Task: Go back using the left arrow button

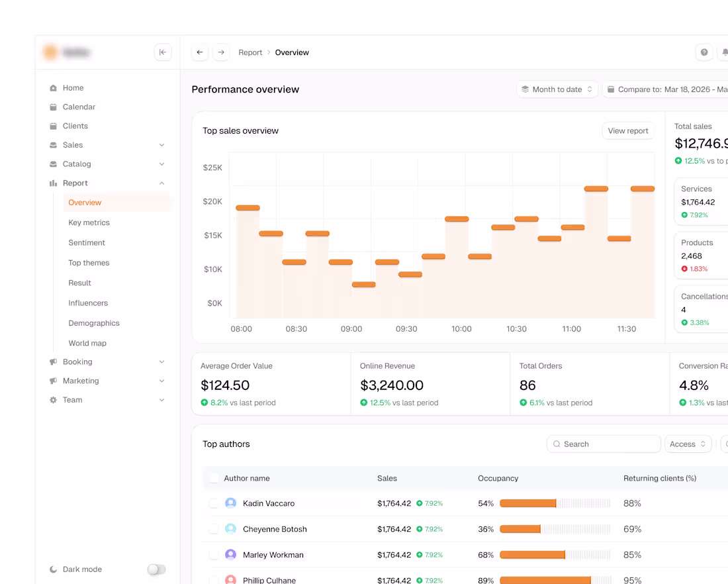Action: [200, 52]
